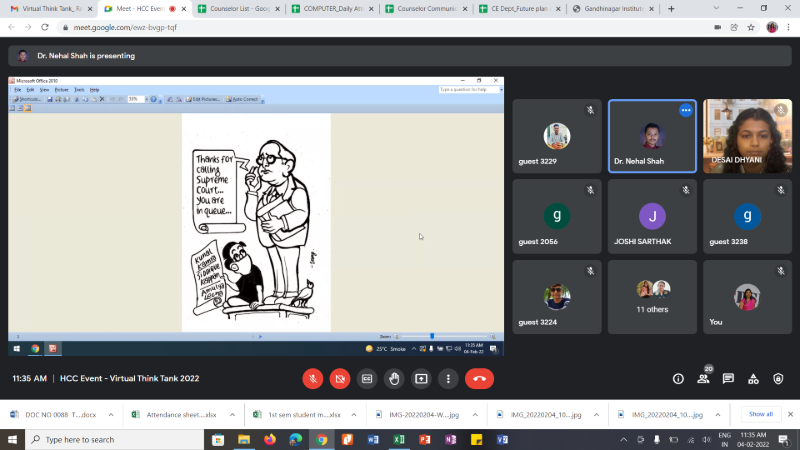
Task: Open host controls shield icon
Action: tap(778, 379)
